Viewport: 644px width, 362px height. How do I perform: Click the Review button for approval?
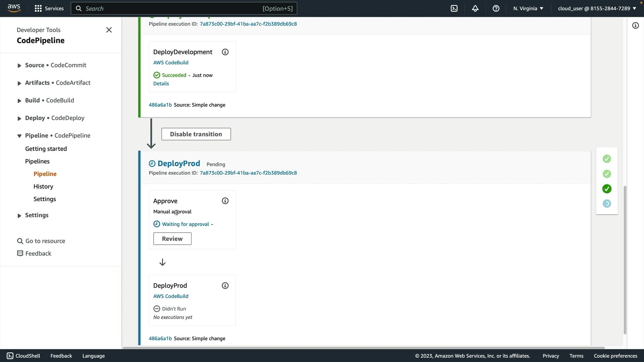[172, 239]
